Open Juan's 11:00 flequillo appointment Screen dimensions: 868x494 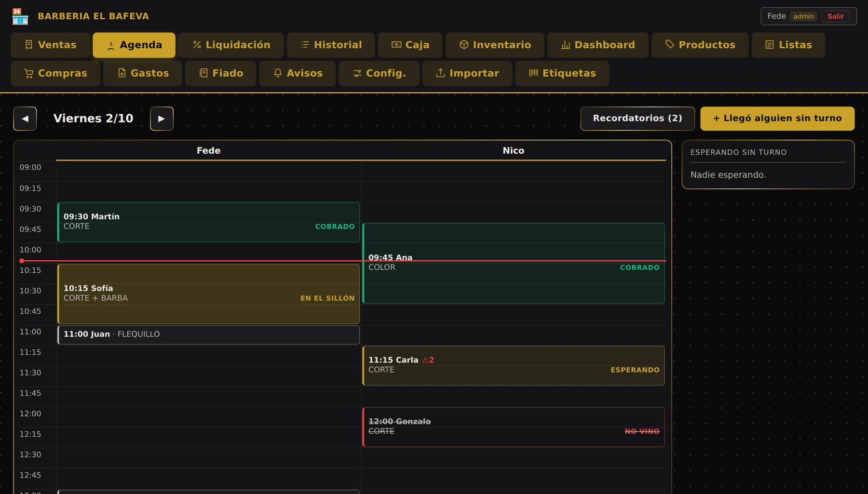pyautogui.click(x=208, y=334)
